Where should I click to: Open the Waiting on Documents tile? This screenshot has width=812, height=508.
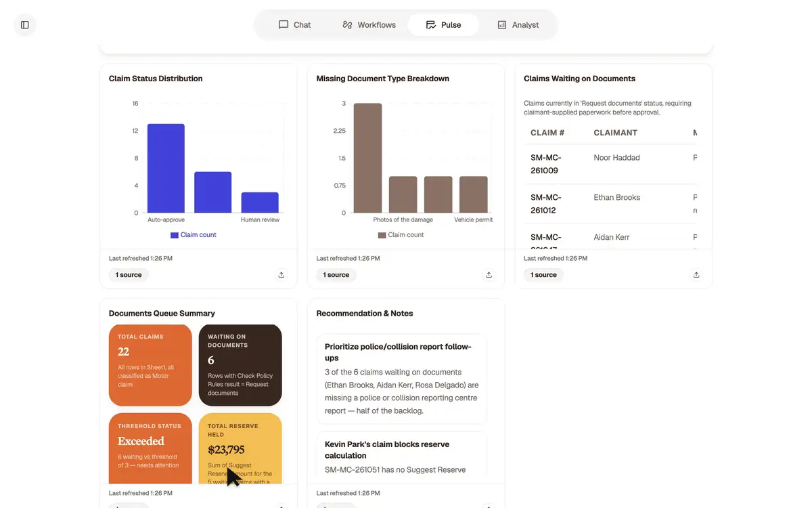point(240,365)
